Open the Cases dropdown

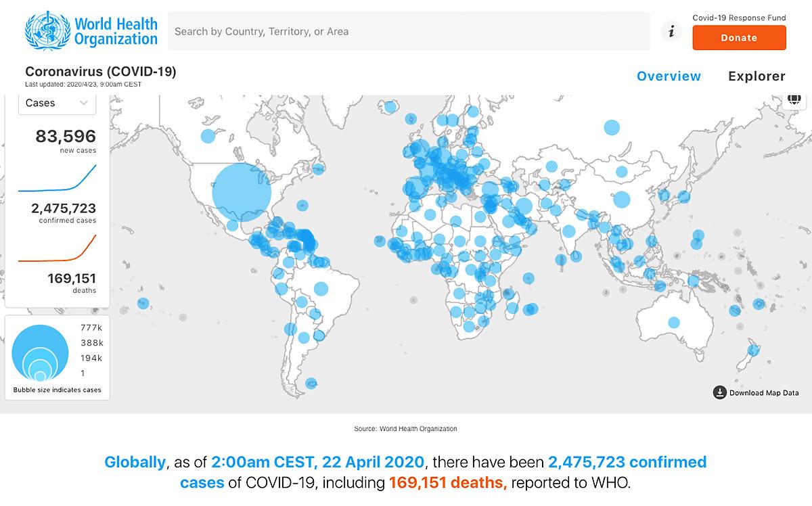(x=57, y=103)
